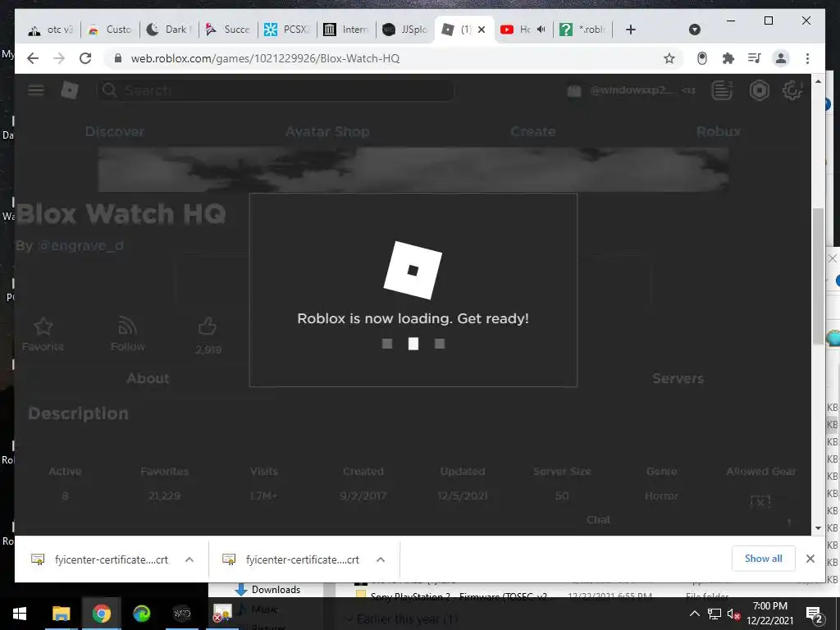The image size is (840, 630).
Task: Go to Create in Roblox nav
Action: point(532,131)
